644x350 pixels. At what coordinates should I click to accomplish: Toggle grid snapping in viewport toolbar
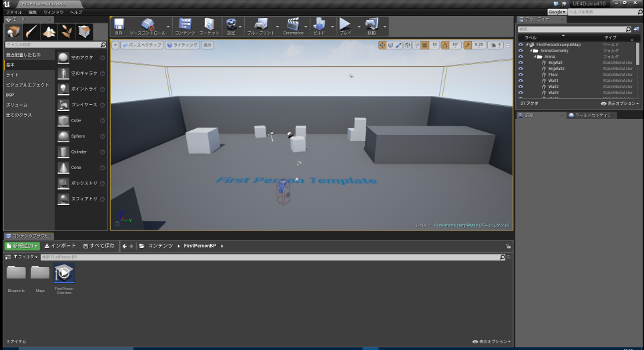point(425,45)
